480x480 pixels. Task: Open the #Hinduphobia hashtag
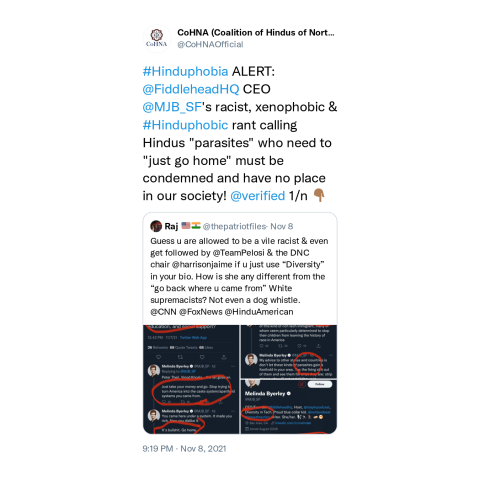coord(185,71)
